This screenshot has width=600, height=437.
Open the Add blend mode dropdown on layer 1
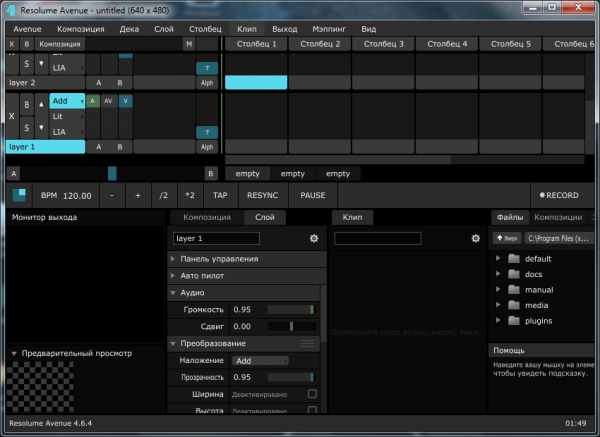pyautogui.click(x=67, y=101)
